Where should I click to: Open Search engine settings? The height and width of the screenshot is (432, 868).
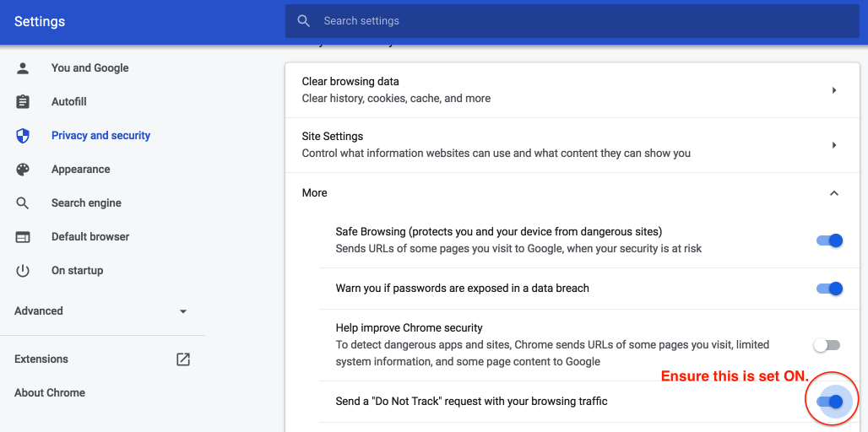(x=86, y=203)
